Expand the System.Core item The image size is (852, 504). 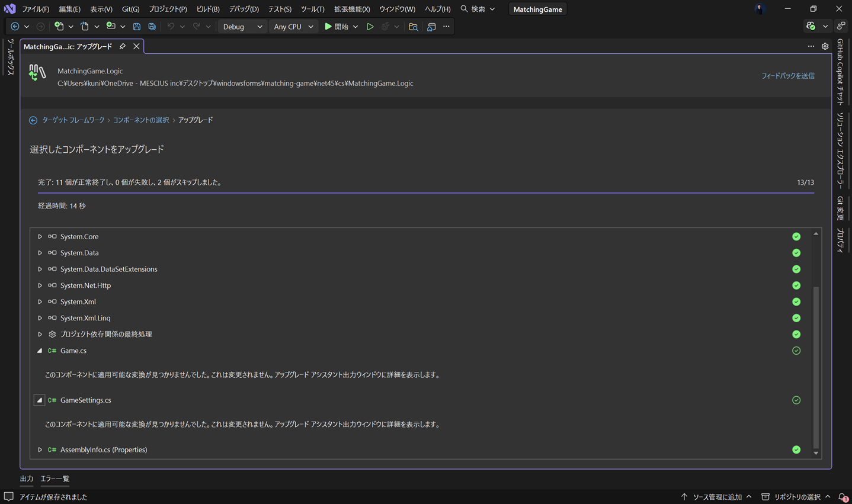pyautogui.click(x=40, y=237)
